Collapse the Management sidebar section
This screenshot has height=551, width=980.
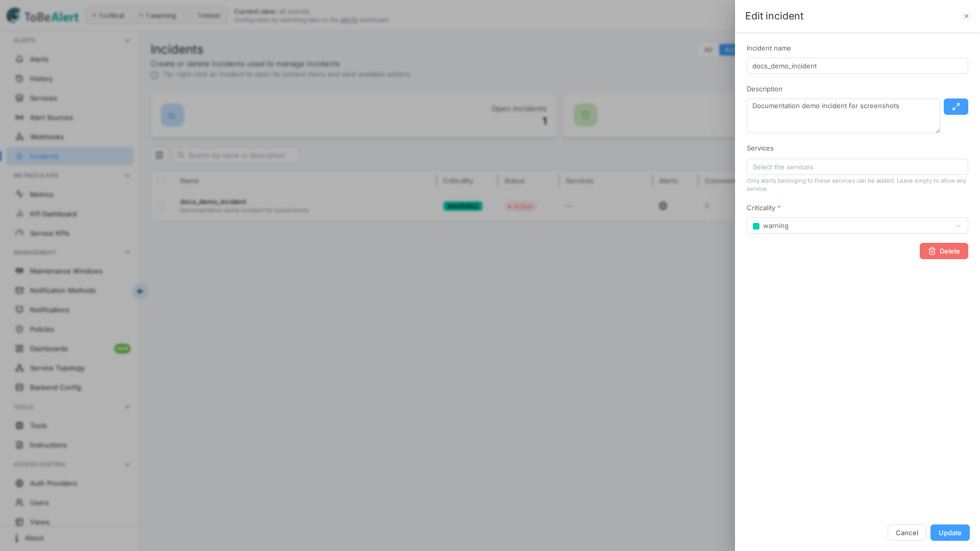128,253
